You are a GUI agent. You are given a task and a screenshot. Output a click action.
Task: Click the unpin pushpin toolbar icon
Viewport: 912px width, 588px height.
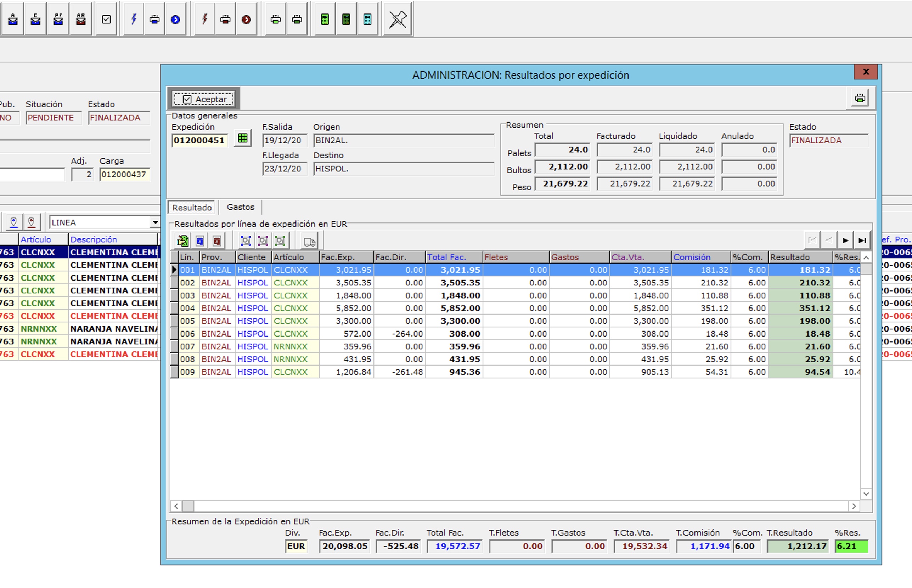point(397,19)
